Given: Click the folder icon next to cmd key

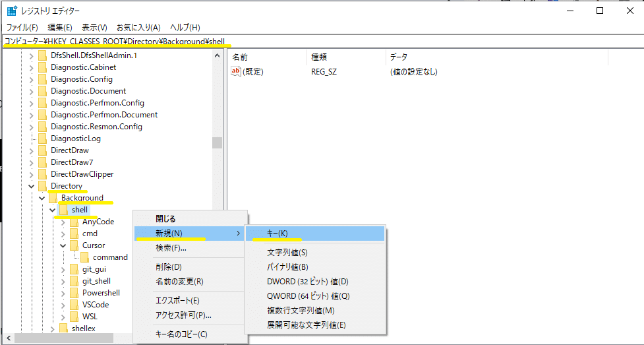Looking at the screenshot, I should click(x=74, y=234).
